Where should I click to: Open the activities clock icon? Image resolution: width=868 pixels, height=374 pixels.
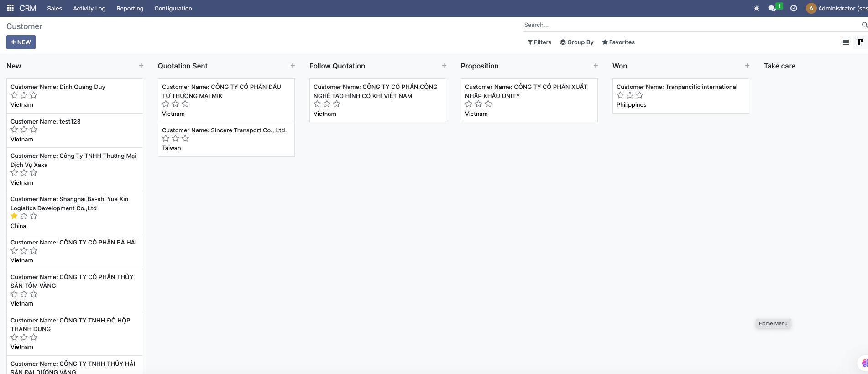(x=794, y=8)
